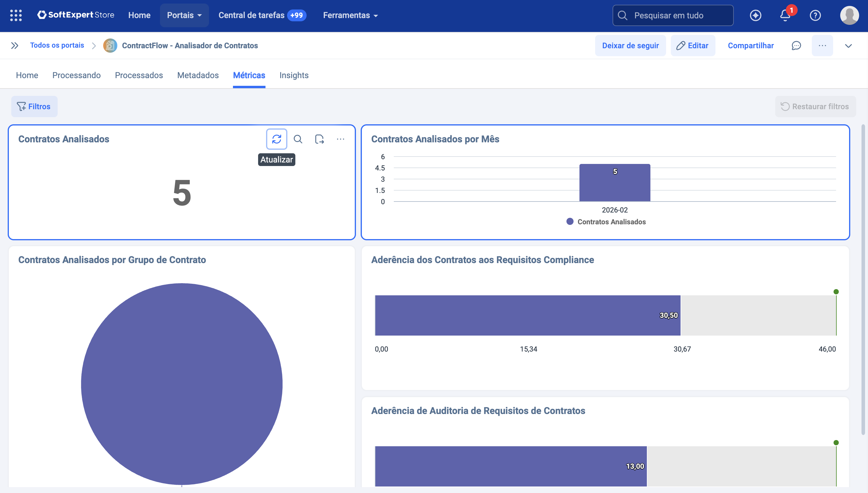Open the Portais dropdown

pyautogui.click(x=184, y=15)
